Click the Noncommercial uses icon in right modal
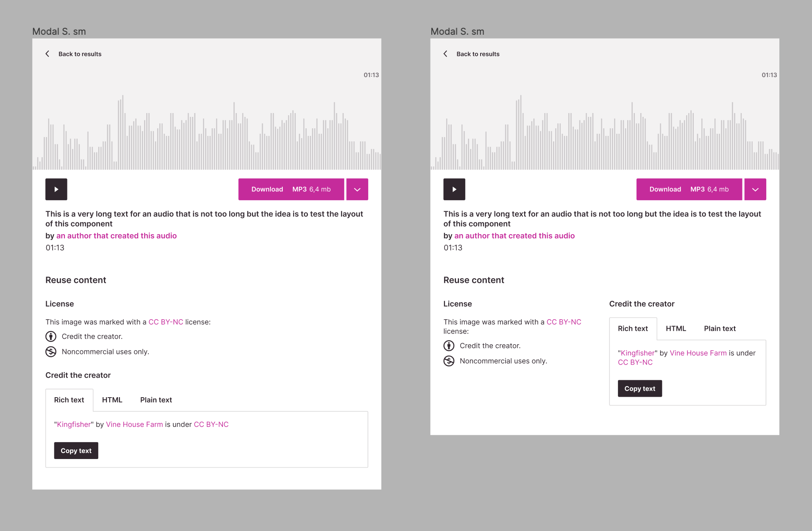Image resolution: width=812 pixels, height=531 pixels. click(x=449, y=361)
